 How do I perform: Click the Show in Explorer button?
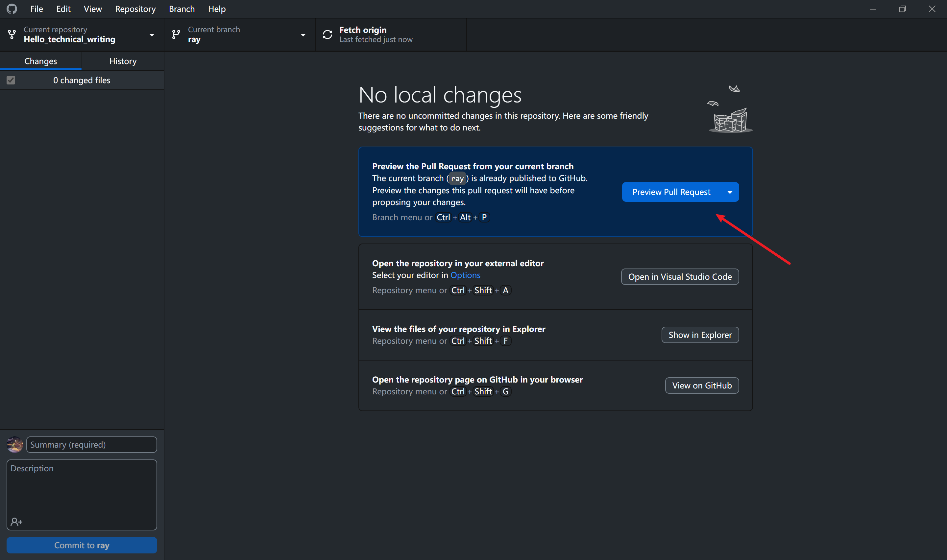click(x=700, y=335)
